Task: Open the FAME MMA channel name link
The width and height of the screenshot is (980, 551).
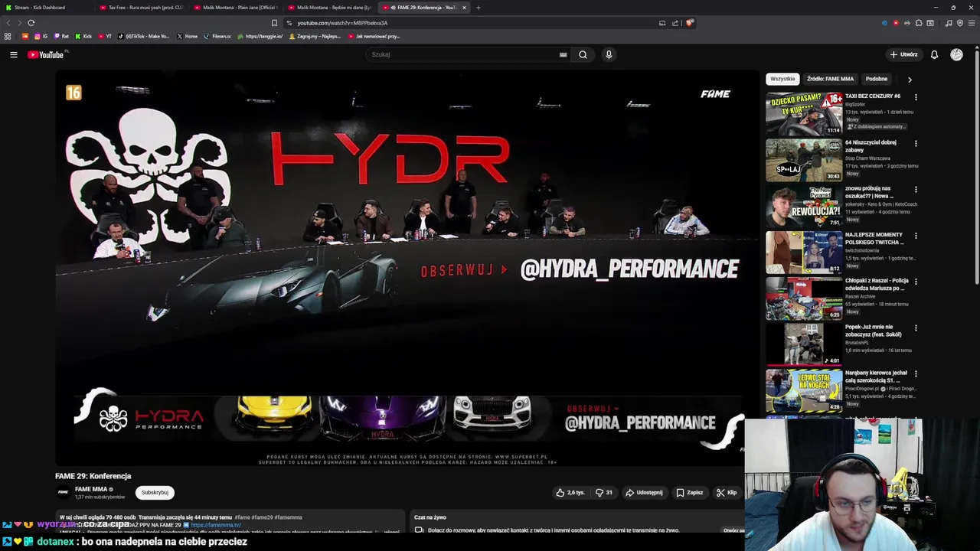Action: [x=91, y=489]
